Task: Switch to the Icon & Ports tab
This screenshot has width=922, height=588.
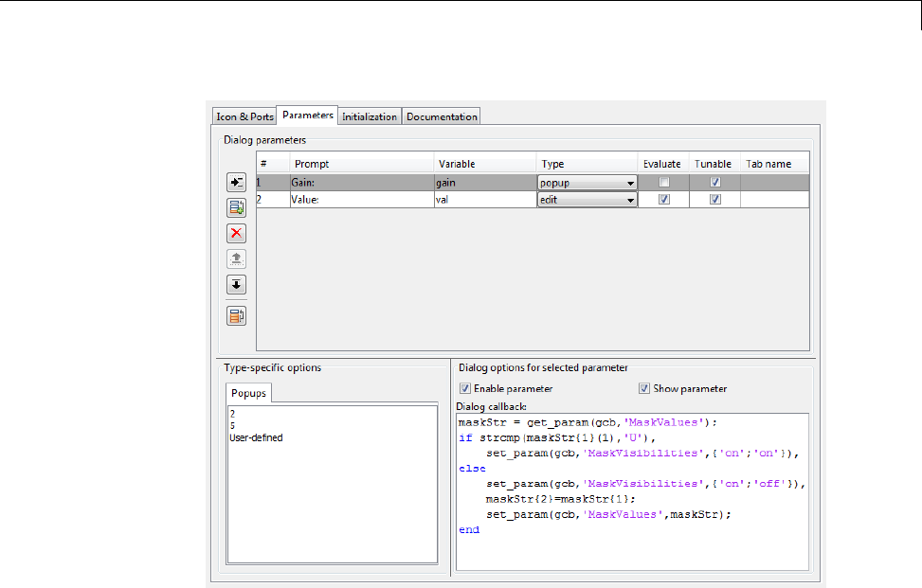Action: point(244,116)
